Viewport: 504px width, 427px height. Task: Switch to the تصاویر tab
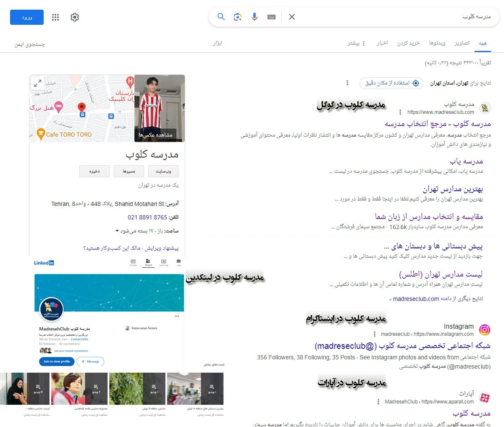462,43
